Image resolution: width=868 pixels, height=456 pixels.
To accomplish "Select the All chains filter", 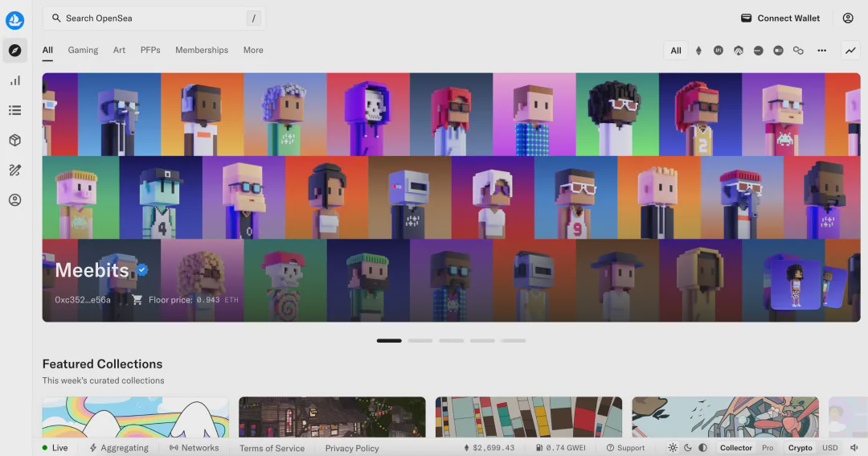I will (676, 51).
